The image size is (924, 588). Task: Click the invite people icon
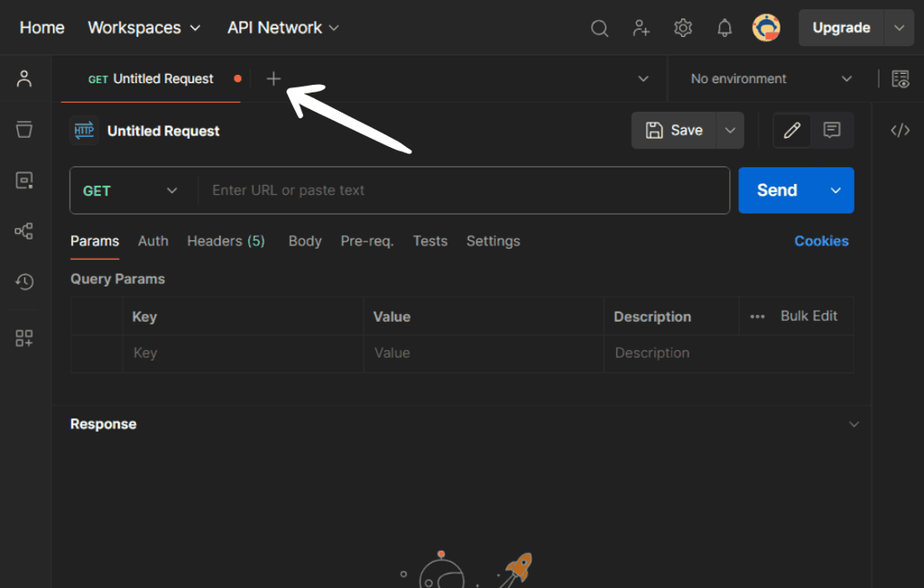coord(642,28)
